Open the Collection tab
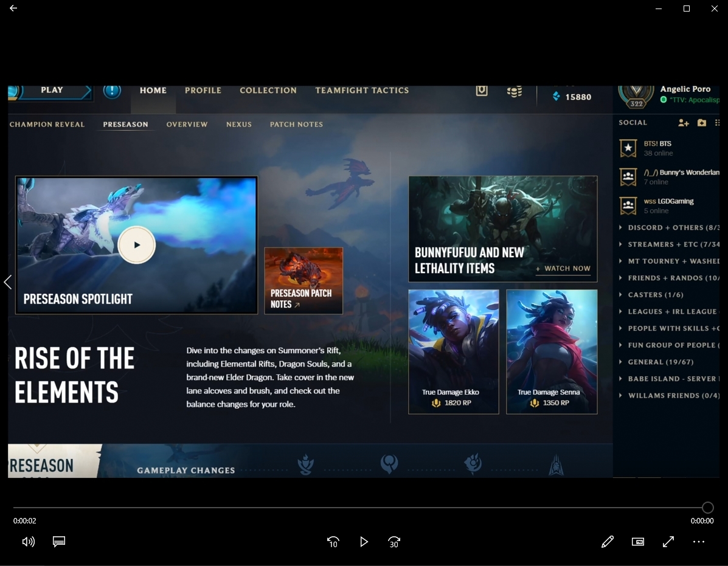 click(268, 91)
